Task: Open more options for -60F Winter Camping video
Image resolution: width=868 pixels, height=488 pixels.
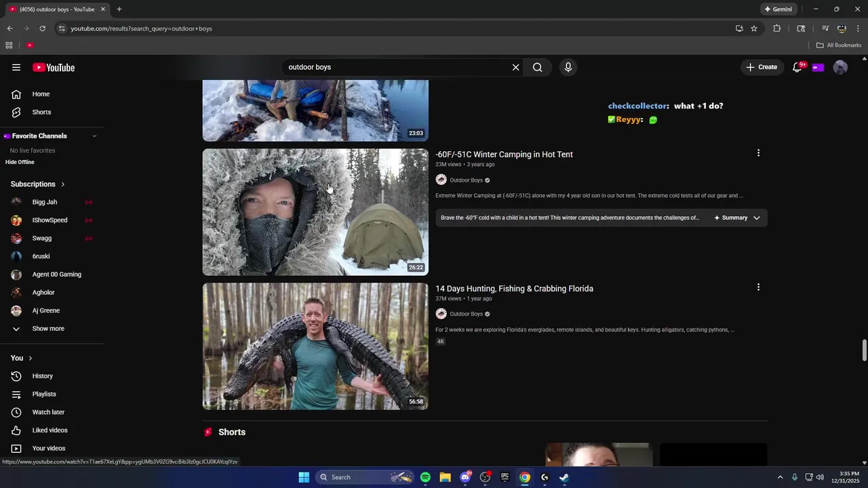Action: click(x=758, y=153)
